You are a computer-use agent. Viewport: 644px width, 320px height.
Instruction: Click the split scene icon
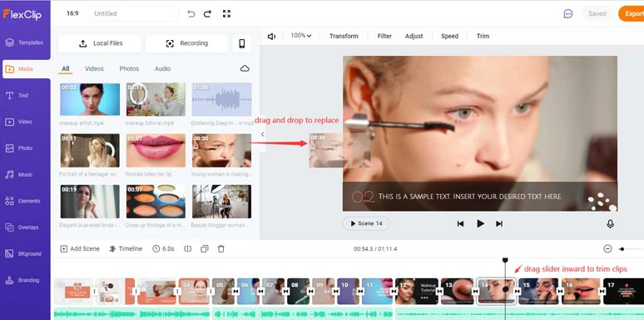click(188, 249)
